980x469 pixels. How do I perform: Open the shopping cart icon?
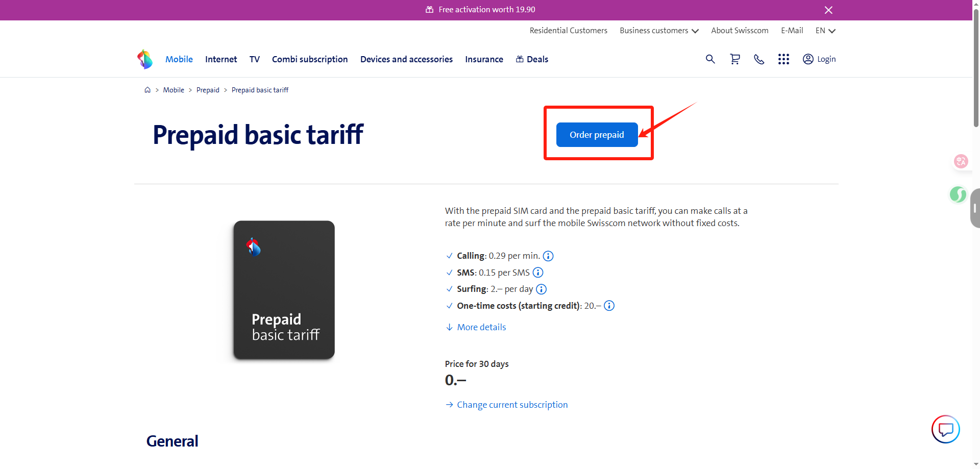click(734, 59)
